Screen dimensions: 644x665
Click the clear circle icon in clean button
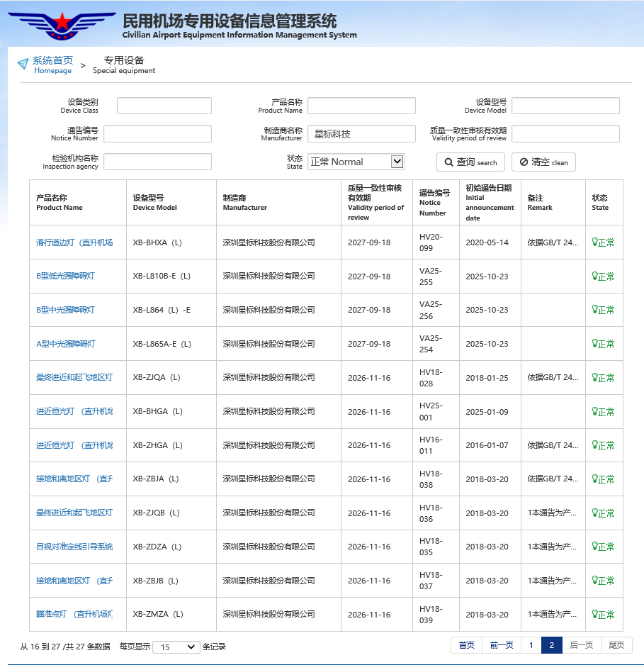pos(524,162)
